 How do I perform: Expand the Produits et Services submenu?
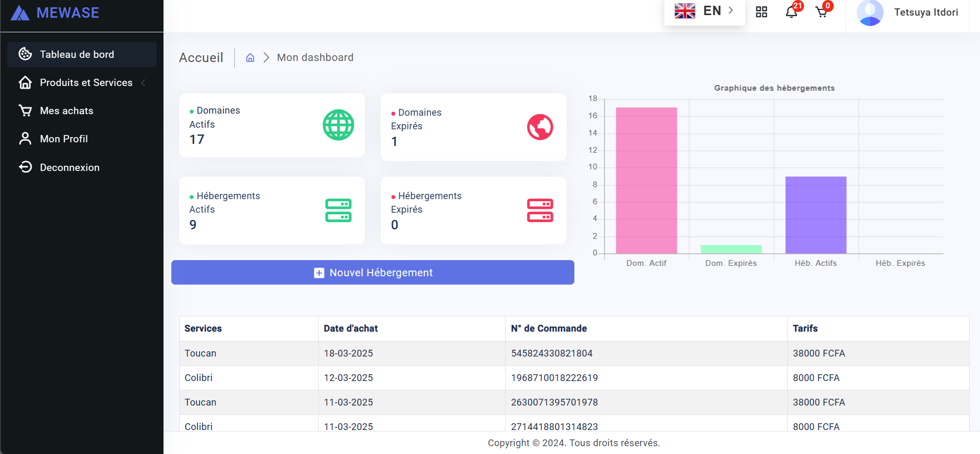tap(86, 83)
